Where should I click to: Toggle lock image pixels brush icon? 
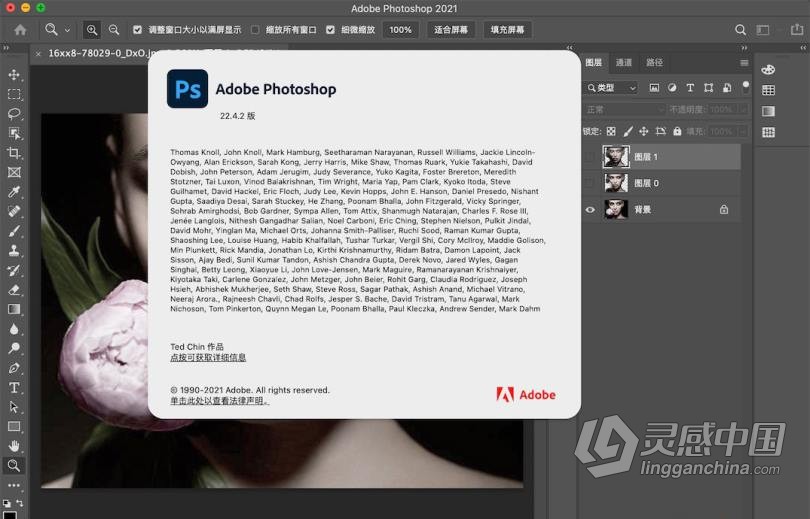[x=628, y=132]
